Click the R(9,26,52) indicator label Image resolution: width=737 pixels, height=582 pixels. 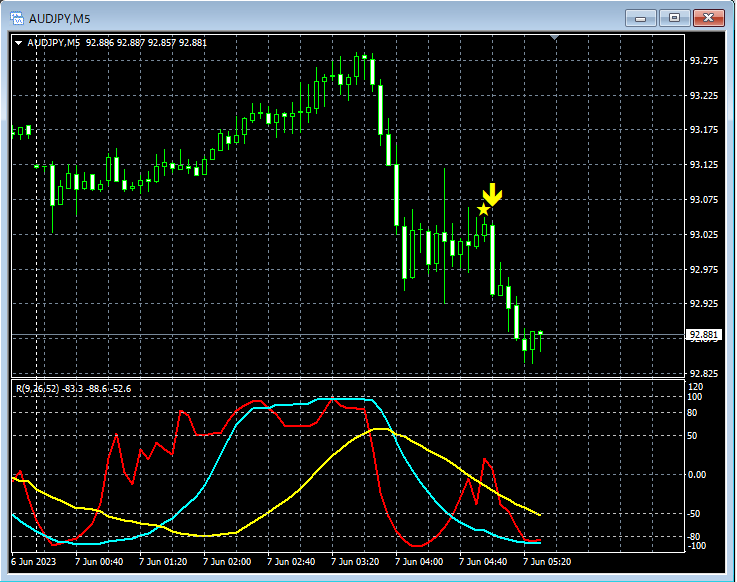(x=73, y=389)
